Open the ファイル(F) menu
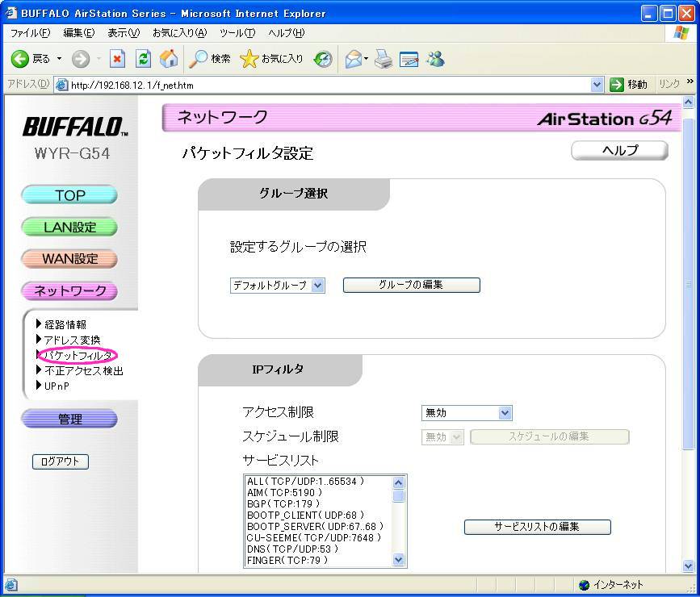 (30, 33)
